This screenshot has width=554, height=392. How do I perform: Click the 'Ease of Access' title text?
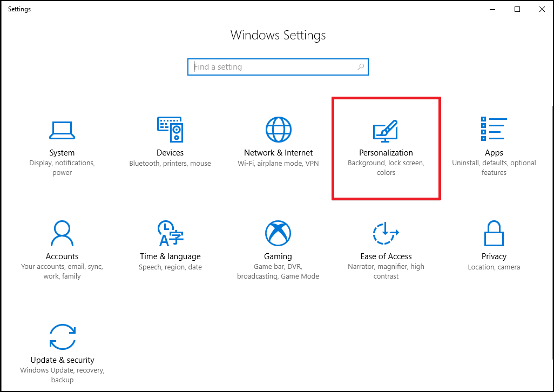(x=386, y=256)
